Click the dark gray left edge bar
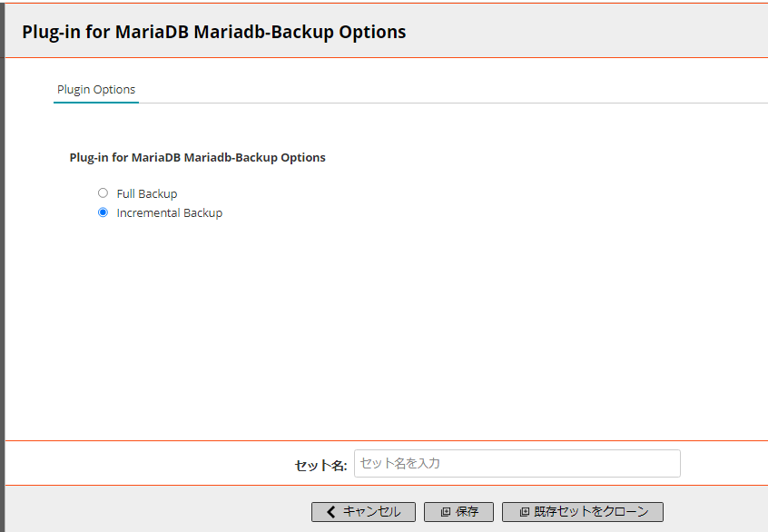This screenshot has height=532, width=768. [x=3, y=266]
